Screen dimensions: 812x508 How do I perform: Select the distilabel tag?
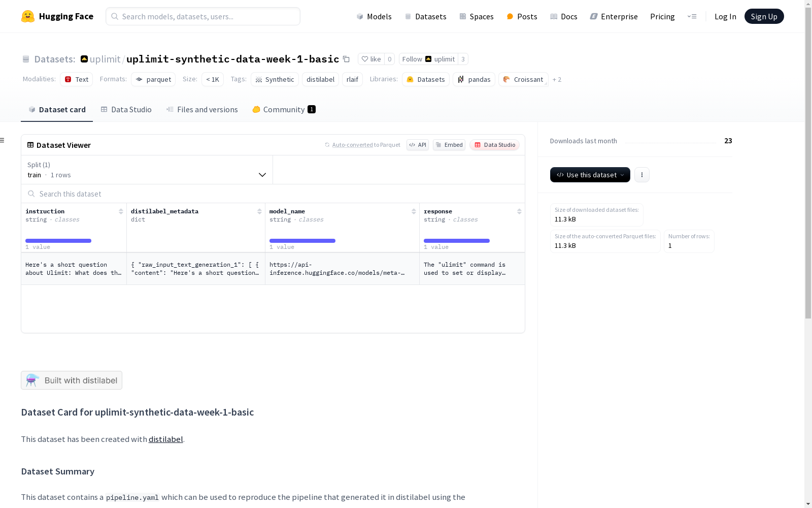320,79
